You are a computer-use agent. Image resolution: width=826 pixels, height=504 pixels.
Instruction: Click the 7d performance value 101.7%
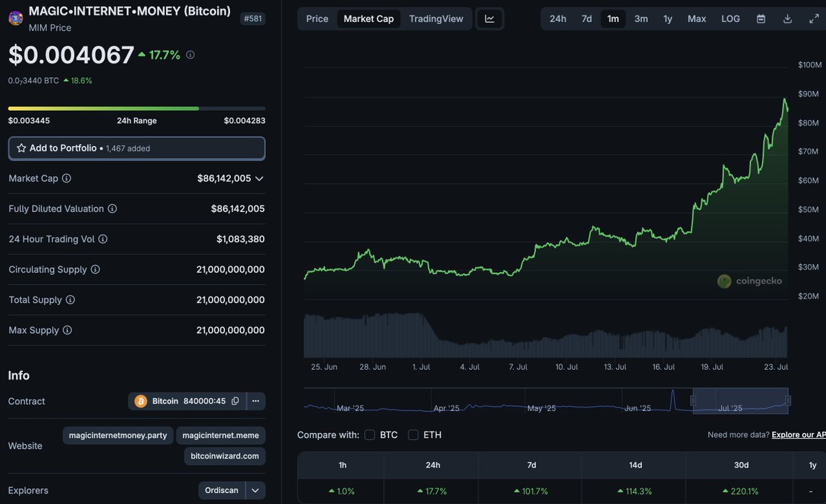tap(532, 492)
